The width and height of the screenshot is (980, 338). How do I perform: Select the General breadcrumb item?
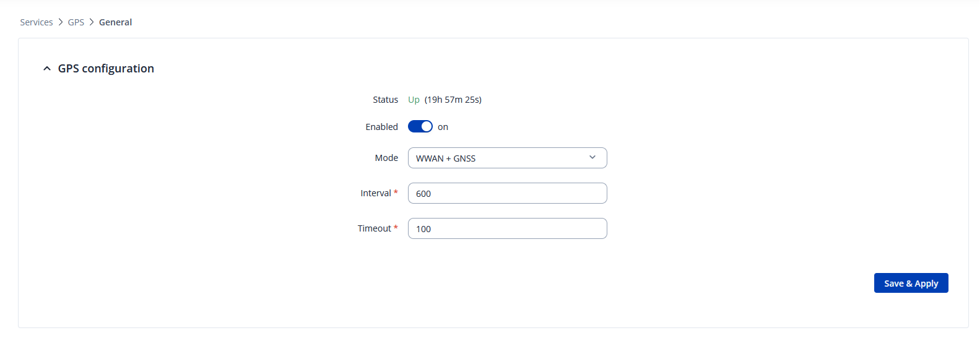(x=115, y=22)
